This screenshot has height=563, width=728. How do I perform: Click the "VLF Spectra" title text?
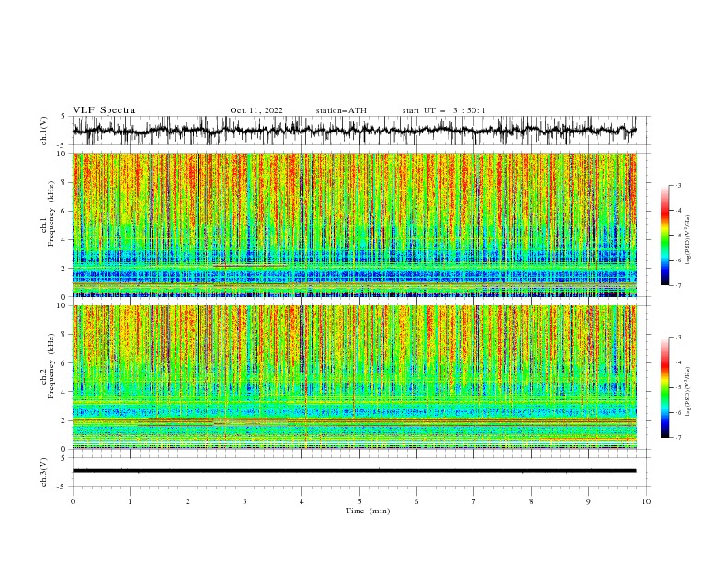click(x=104, y=110)
